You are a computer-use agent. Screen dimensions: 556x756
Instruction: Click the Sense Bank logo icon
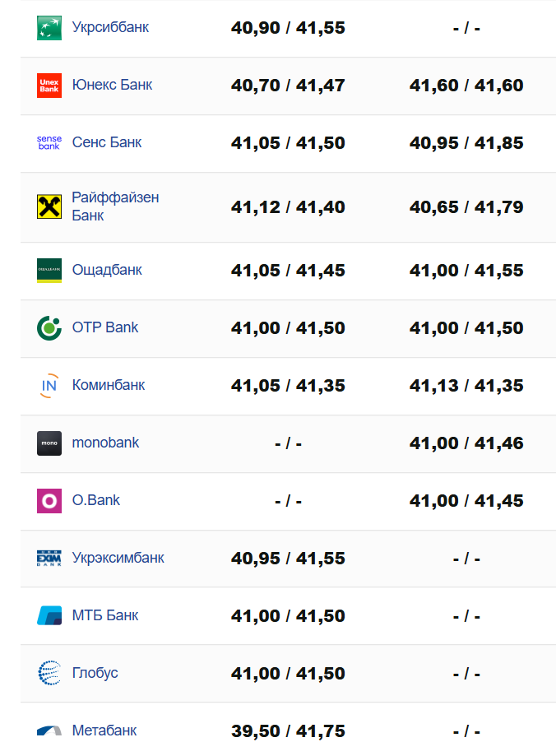(x=49, y=142)
